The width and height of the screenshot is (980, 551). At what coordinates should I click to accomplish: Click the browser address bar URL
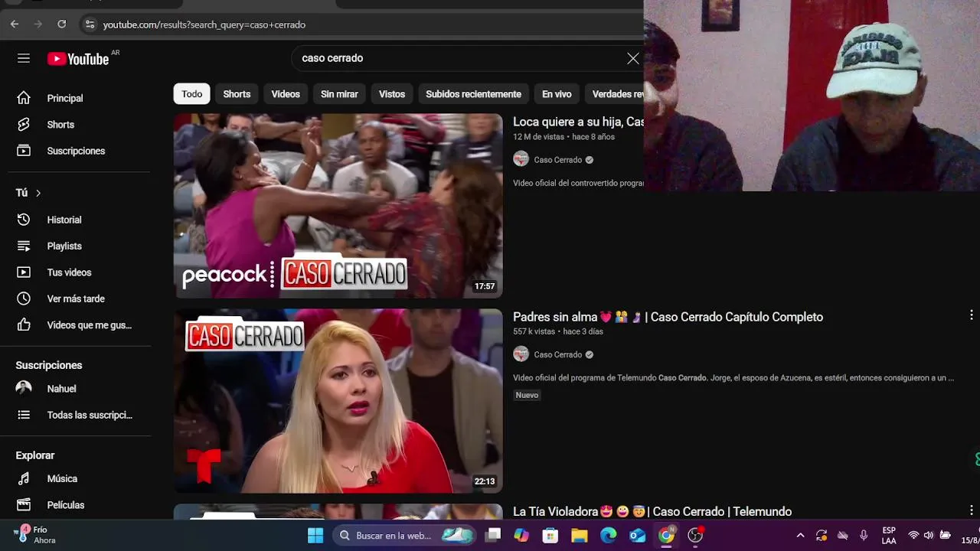(x=204, y=24)
